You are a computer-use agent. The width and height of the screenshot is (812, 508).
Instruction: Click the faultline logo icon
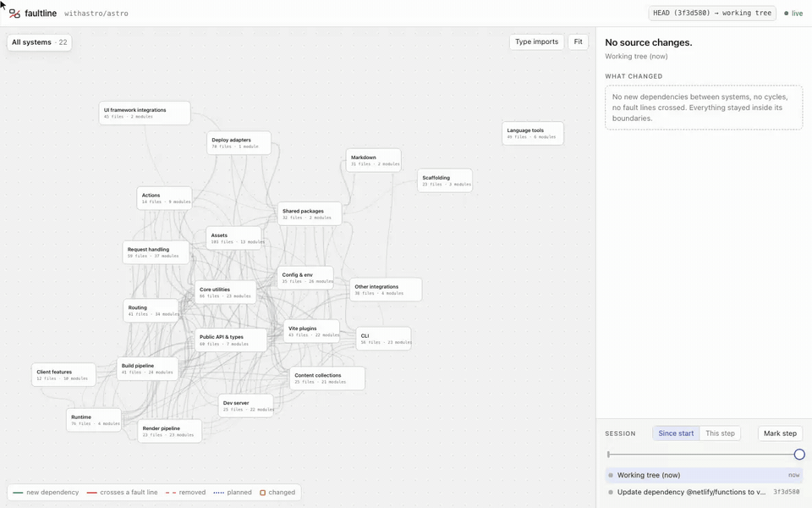click(14, 14)
